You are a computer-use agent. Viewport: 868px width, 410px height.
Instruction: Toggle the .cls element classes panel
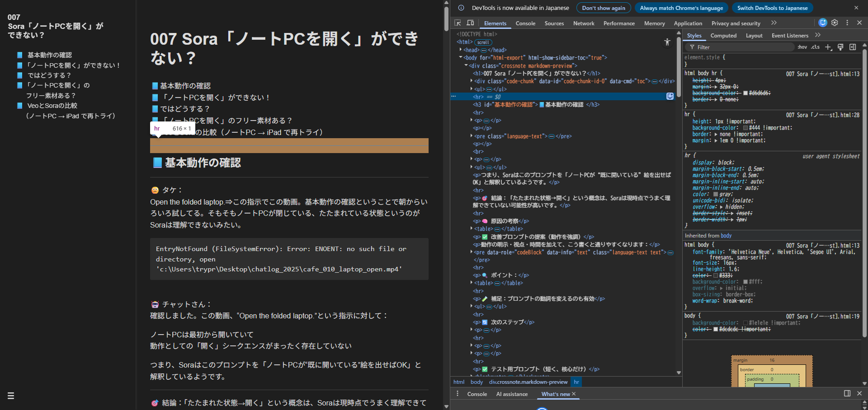pos(815,47)
